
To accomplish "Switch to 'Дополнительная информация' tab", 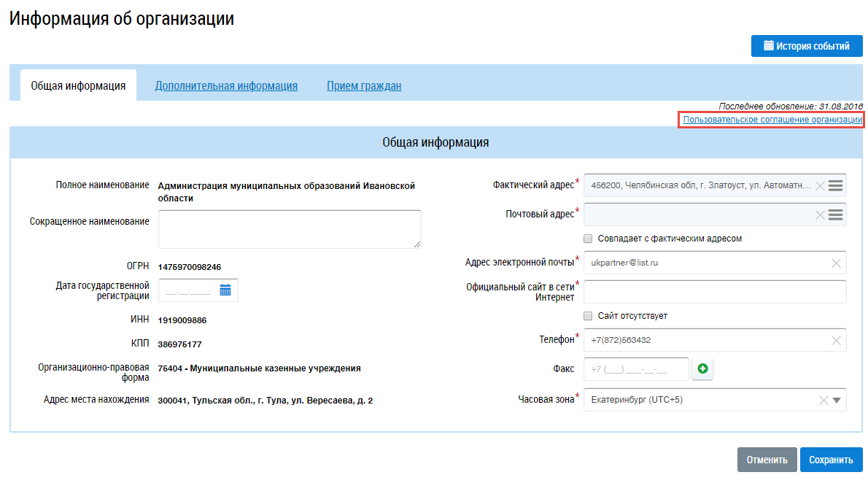I will (x=226, y=86).
